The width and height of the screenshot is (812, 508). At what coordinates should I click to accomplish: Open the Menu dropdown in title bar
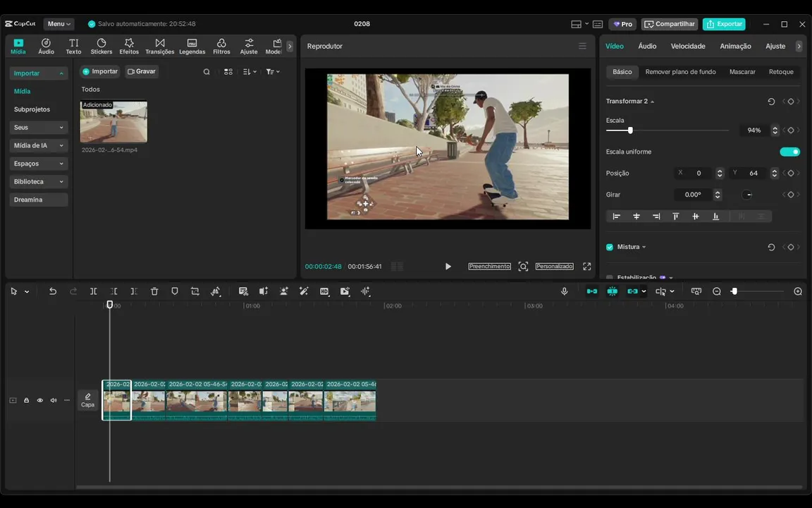click(59, 24)
